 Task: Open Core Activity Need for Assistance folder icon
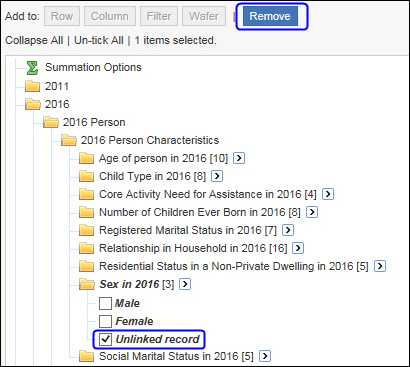[87, 194]
